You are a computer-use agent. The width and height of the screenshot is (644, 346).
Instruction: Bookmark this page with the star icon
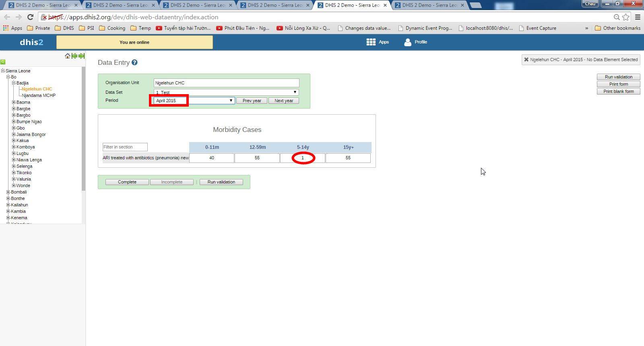click(626, 17)
